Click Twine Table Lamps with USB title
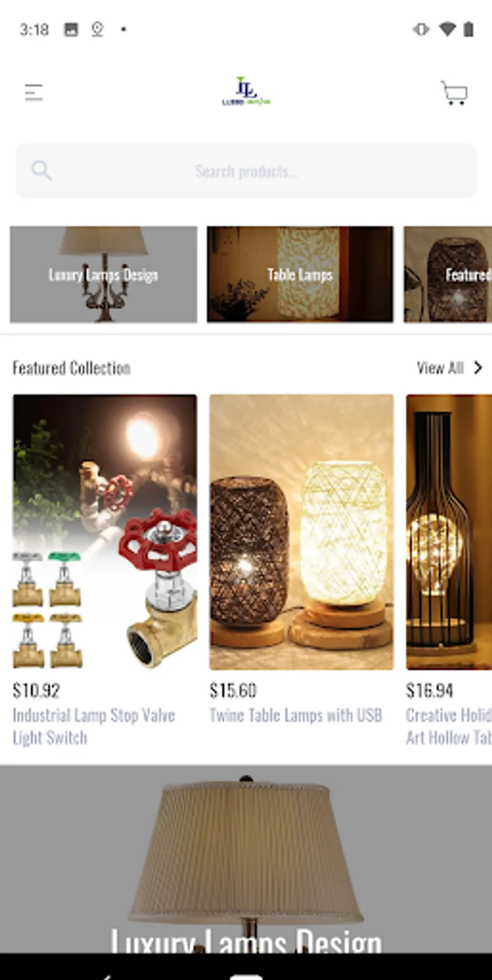The image size is (492, 980). [296, 715]
